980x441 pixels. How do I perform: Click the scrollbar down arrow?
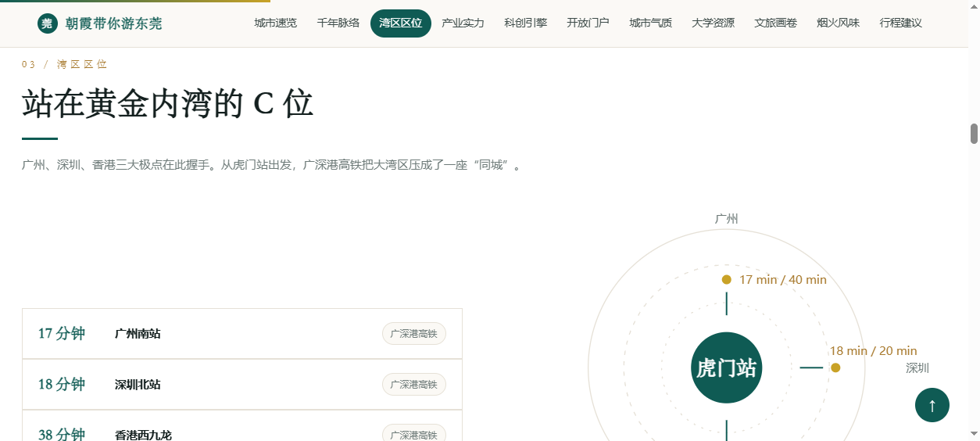[975, 434]
